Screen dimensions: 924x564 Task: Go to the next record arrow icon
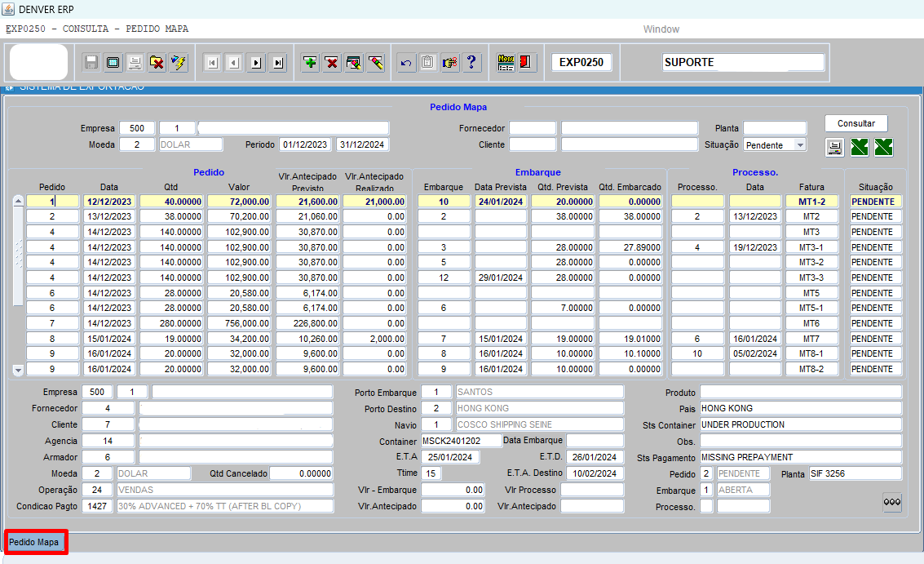pyautogui.click(x=256, y=63)
